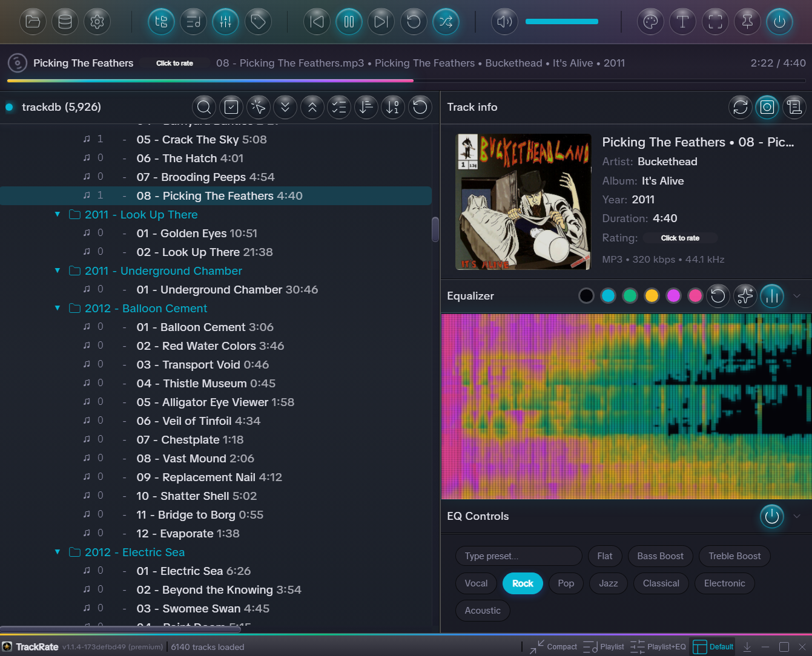Pick the yellow equalizer color swatch

pos(652,296)
